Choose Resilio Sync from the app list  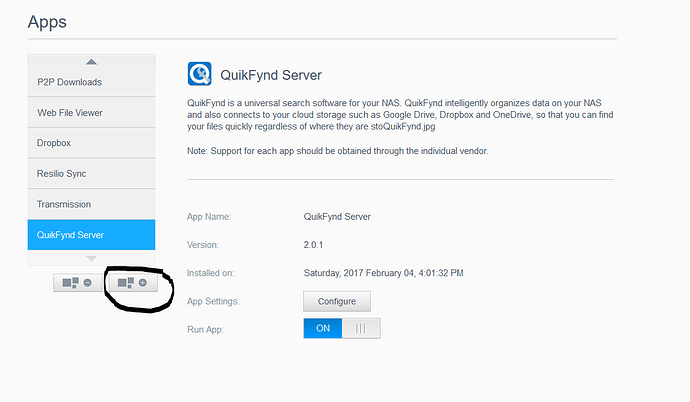pyautogui.click(x=91, y=174)
